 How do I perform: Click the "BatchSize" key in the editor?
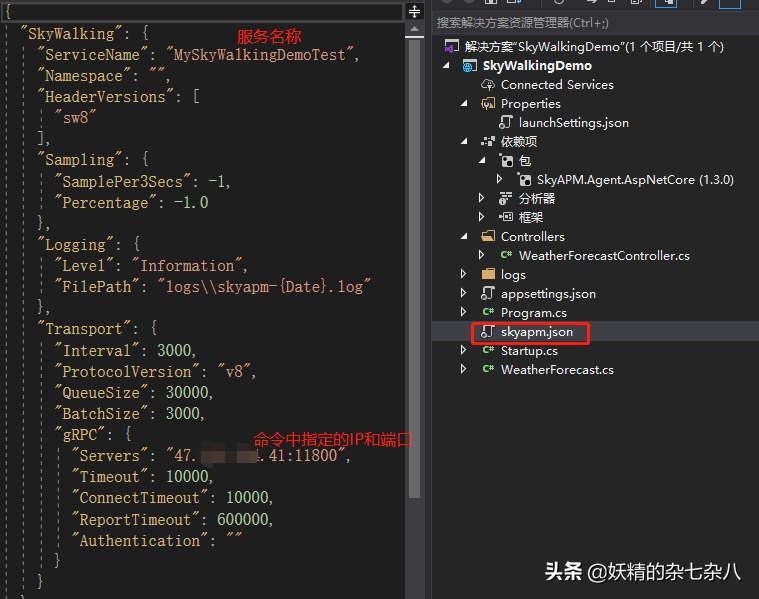[x=101, y=414]
